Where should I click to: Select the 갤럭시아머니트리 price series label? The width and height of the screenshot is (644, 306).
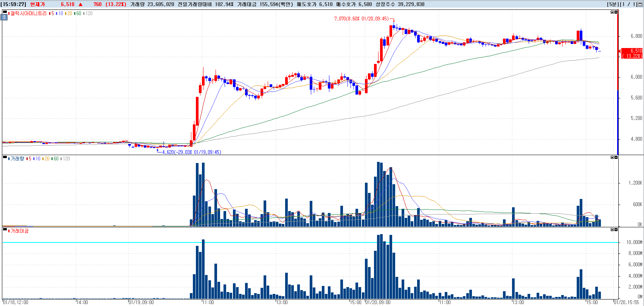(x=28, y=13)
